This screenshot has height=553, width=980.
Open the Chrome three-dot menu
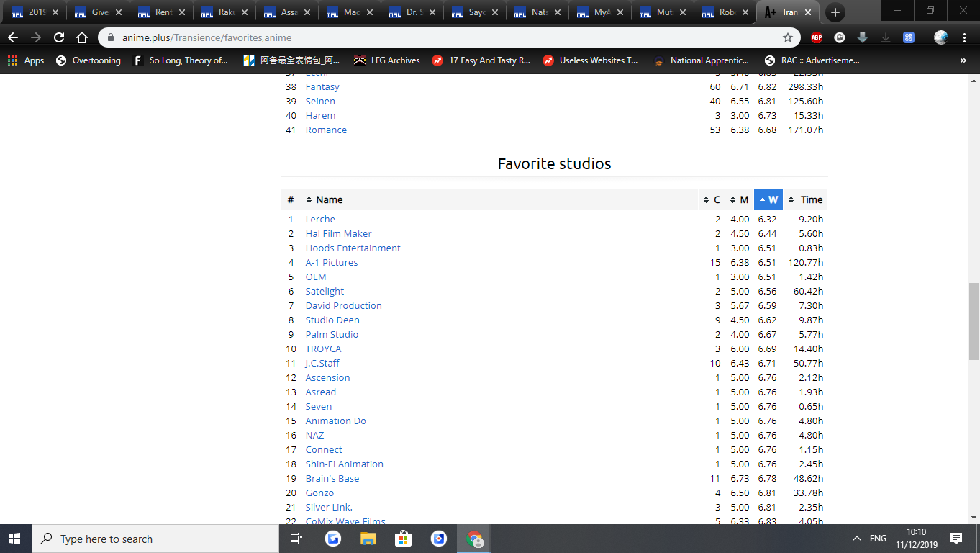(x=964, y=37)
